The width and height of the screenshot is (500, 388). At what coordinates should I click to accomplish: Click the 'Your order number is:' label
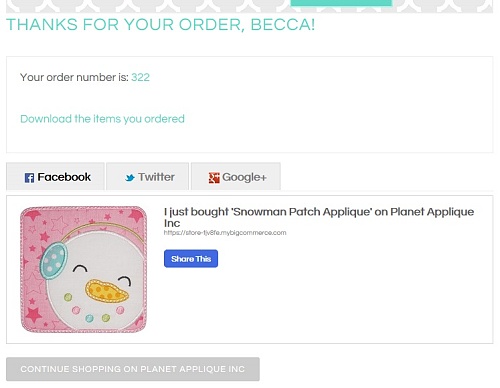coord(74,77)
